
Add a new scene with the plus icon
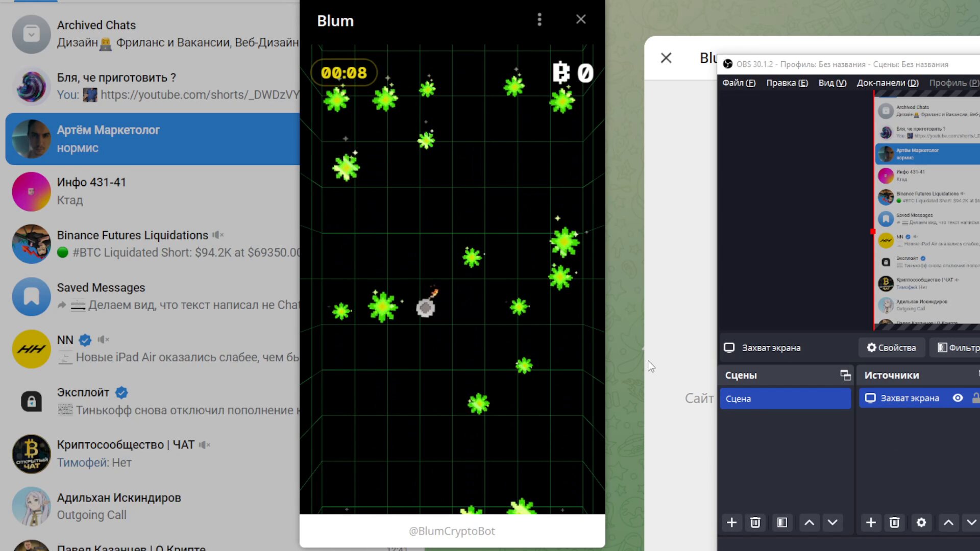coord(732,522)
